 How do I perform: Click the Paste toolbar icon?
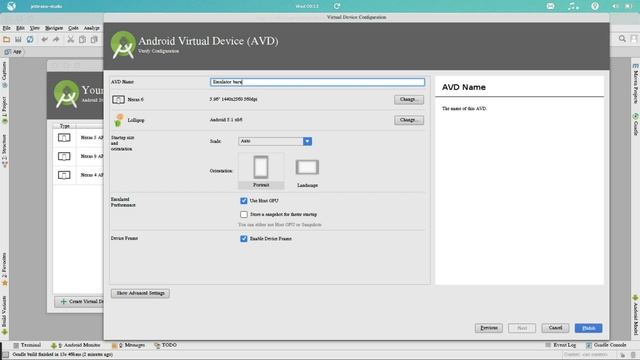pyautogui.click(x=94, y=40)
